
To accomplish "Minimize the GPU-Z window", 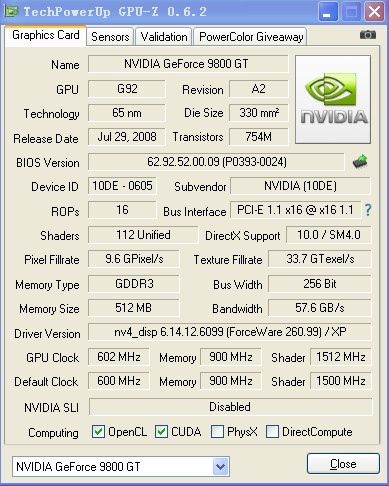I will (328, 12).
